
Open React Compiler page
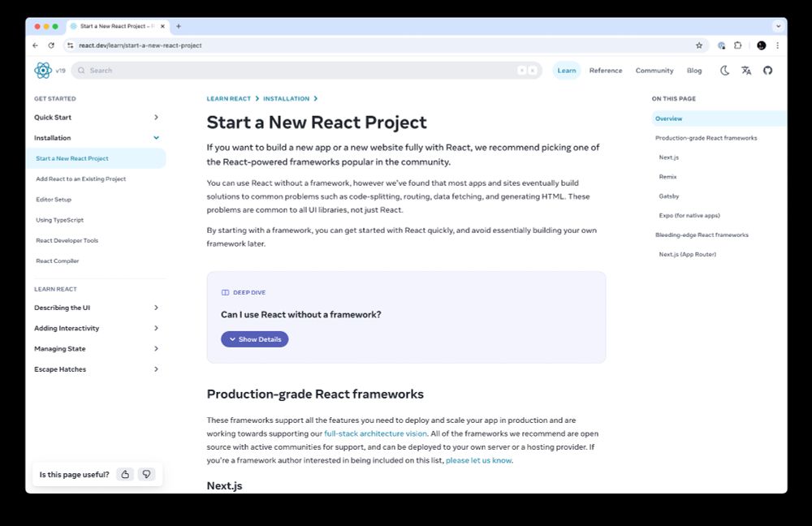coord(58,261)
